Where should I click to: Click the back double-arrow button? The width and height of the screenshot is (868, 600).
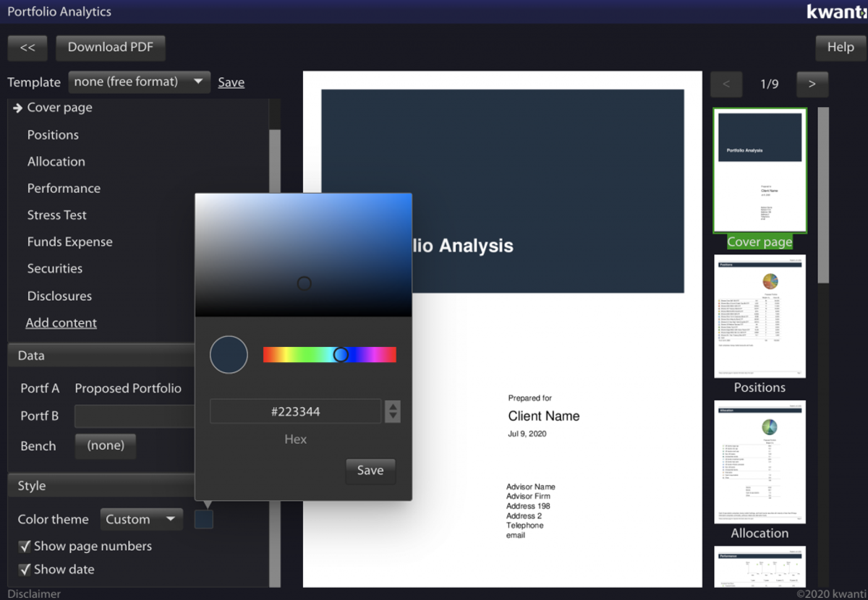(27, 48)
